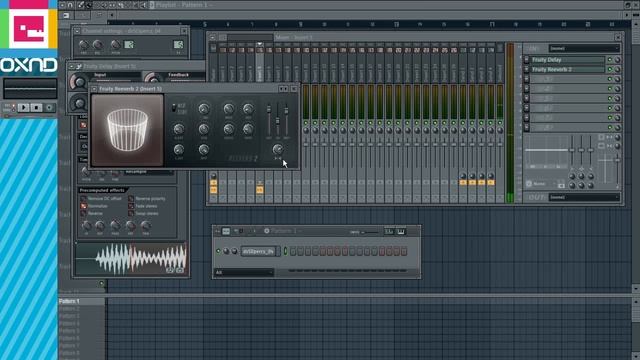This screenshot has width=640, height=360.
Task: Click the last precomputed effects knob
Action: coord(146,226)
